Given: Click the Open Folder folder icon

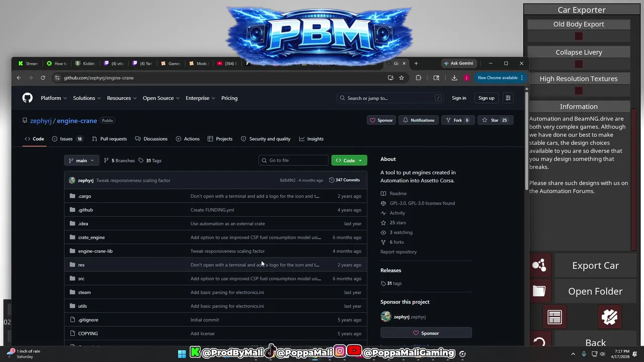Looking at the screenshot, I should tap(539, 291).
